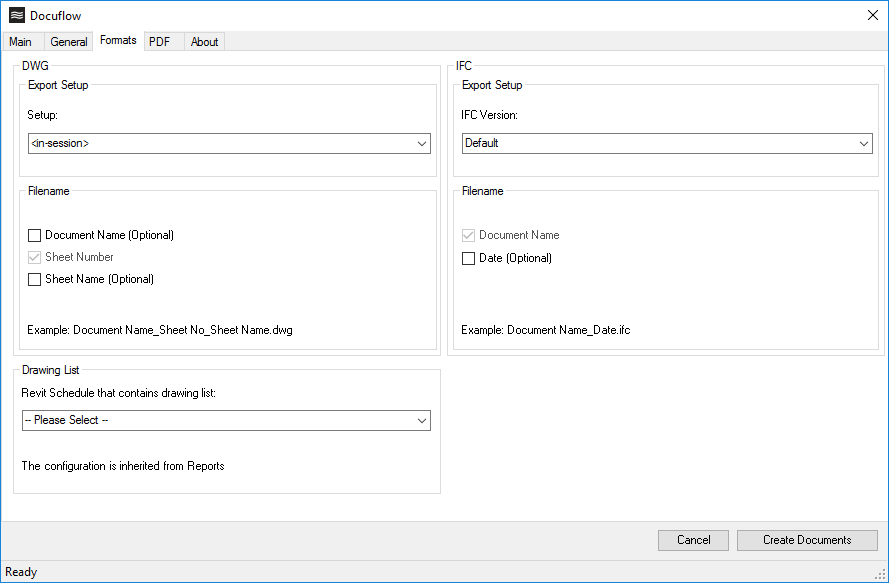Open the About tab

coord(204,41)
